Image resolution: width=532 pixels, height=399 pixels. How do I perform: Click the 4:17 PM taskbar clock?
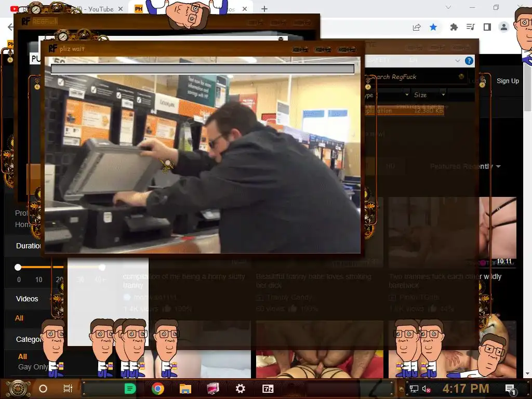pyautogui.click(x=465, y=389)
